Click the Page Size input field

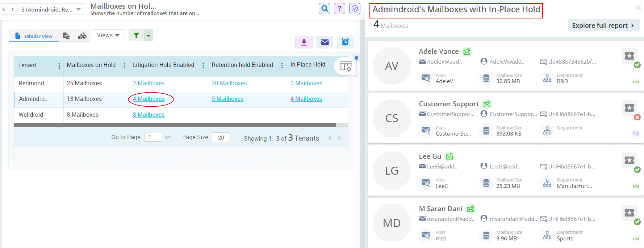tap(221, 137)
